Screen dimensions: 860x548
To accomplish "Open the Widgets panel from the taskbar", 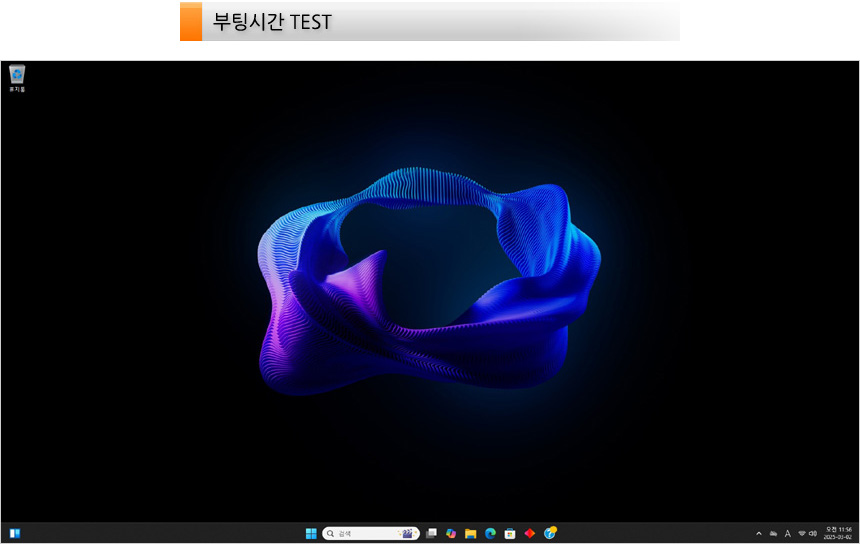I will click(x=15, y=533).
